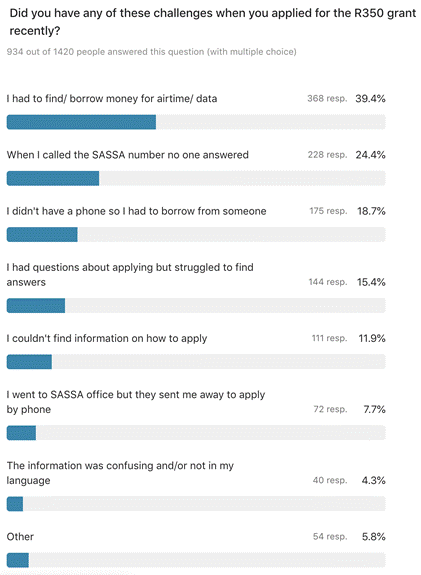The height and width of the screenshot is (575, 421).
Task: Click the sent away from SASSA office bar
Action: click(x=196, y=433)
